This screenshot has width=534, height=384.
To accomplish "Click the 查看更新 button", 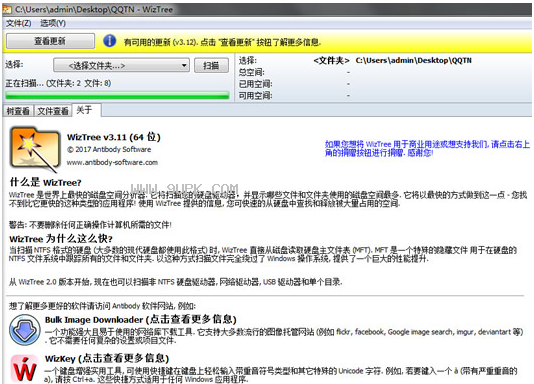I will click(x=50, y=41).
